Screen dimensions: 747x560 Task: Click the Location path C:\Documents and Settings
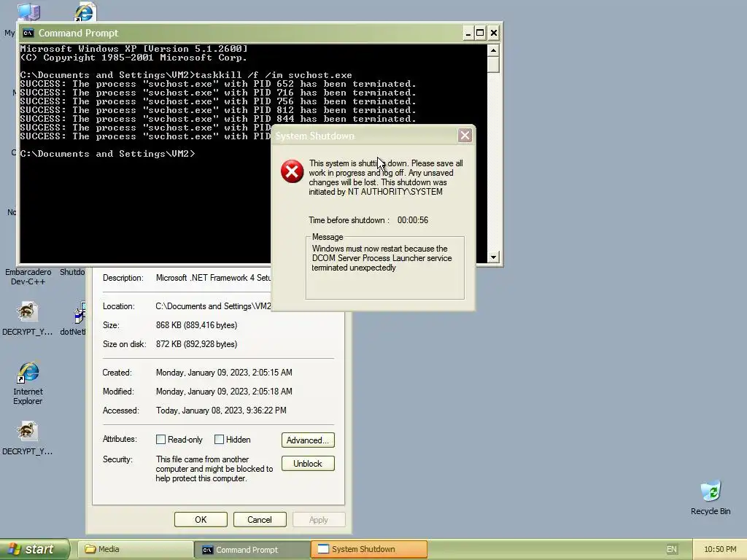(x=213, y=306)
